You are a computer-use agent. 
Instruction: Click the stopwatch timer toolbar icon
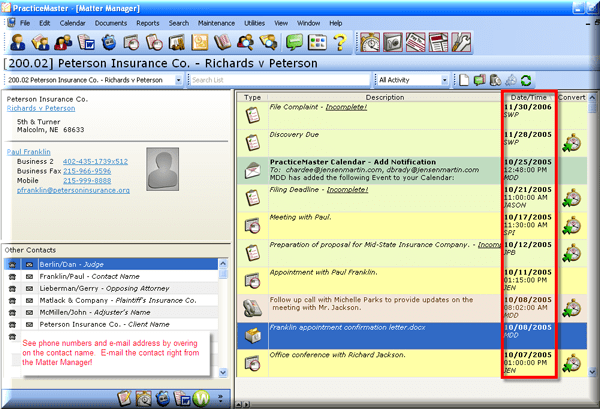(370, 42)
